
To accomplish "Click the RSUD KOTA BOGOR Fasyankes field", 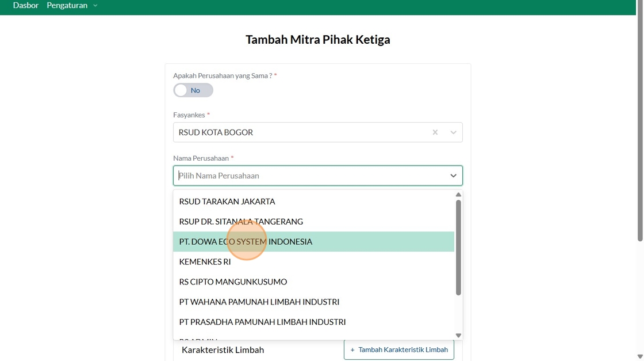I will pos(317,132).
